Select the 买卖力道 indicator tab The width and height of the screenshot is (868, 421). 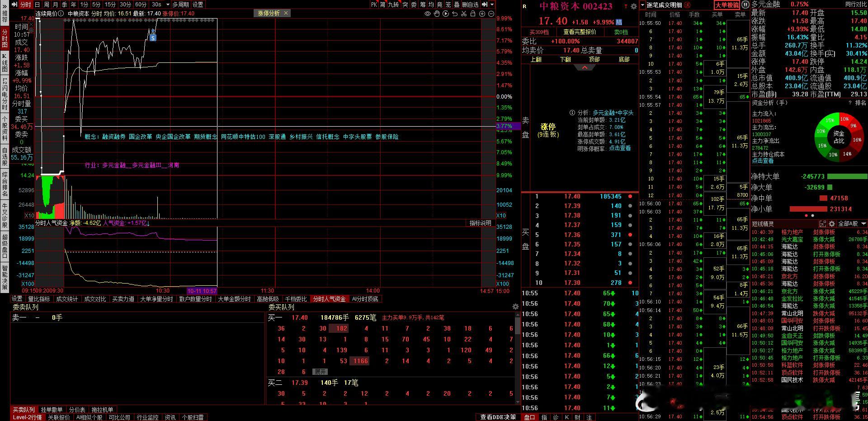(x=123, y=299)
